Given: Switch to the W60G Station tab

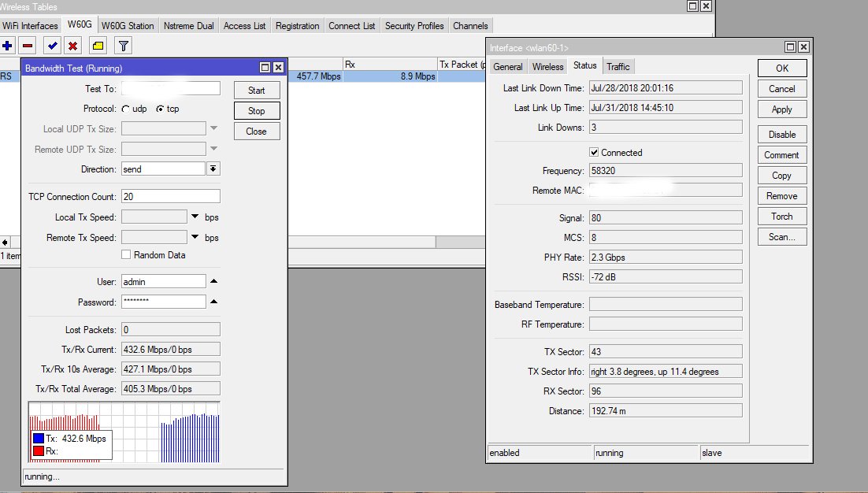Looking at the screenshot, I should pyautogui.click(x=128, y=26).
